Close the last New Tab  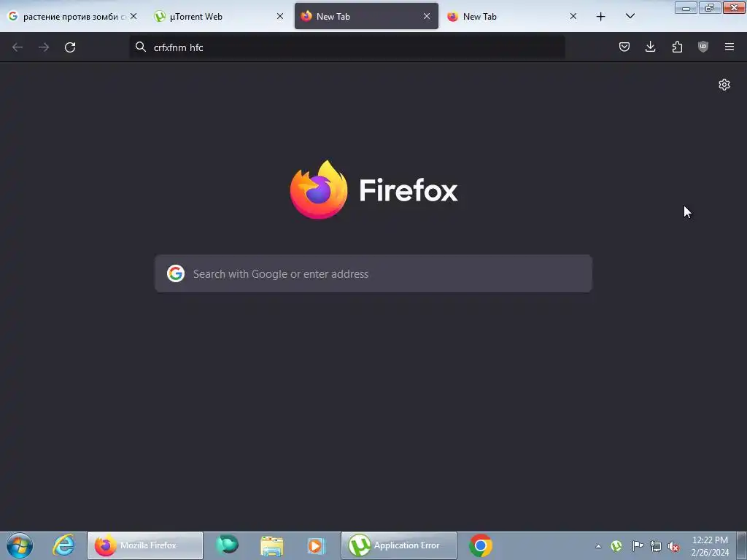[573, 16]
